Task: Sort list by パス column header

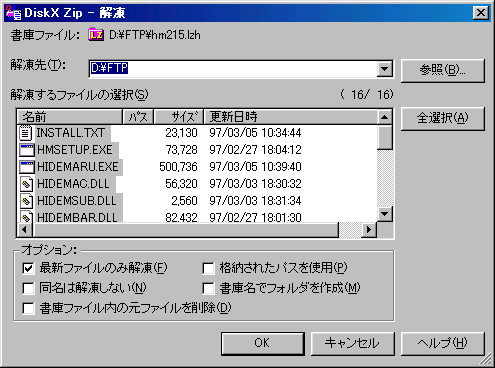Action: point(138,117)
